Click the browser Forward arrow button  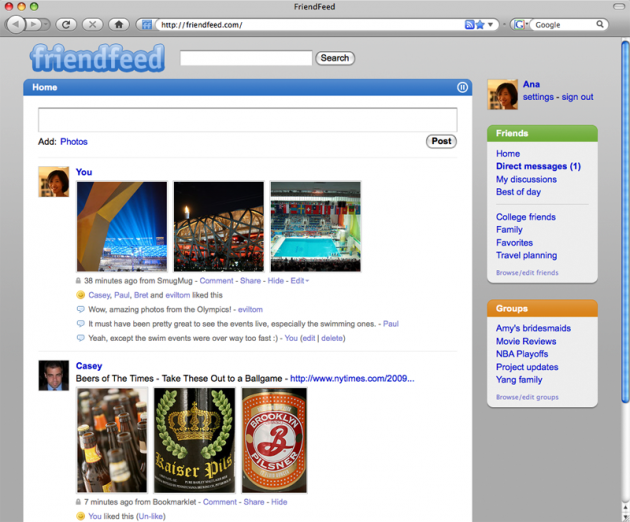click(x=34, y=25)
